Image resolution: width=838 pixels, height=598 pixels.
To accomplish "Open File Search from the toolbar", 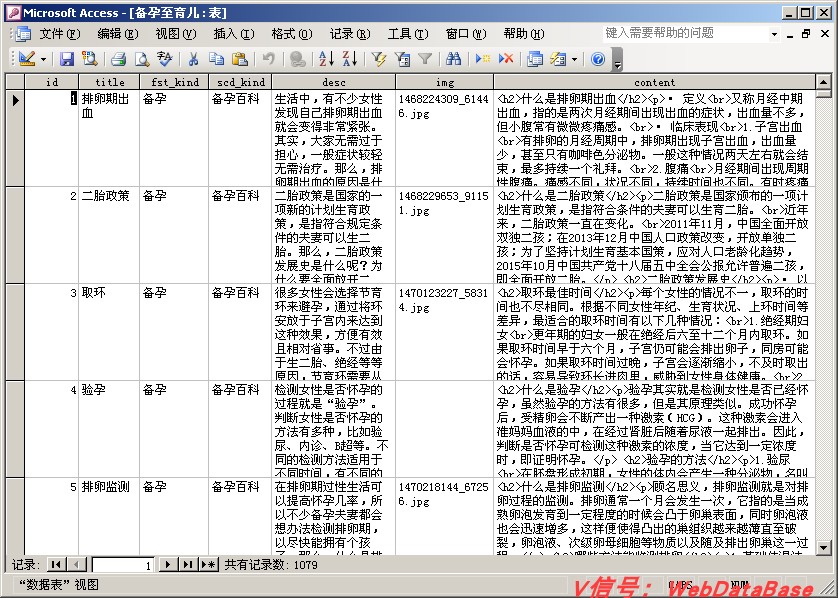I will coord(89,59).
